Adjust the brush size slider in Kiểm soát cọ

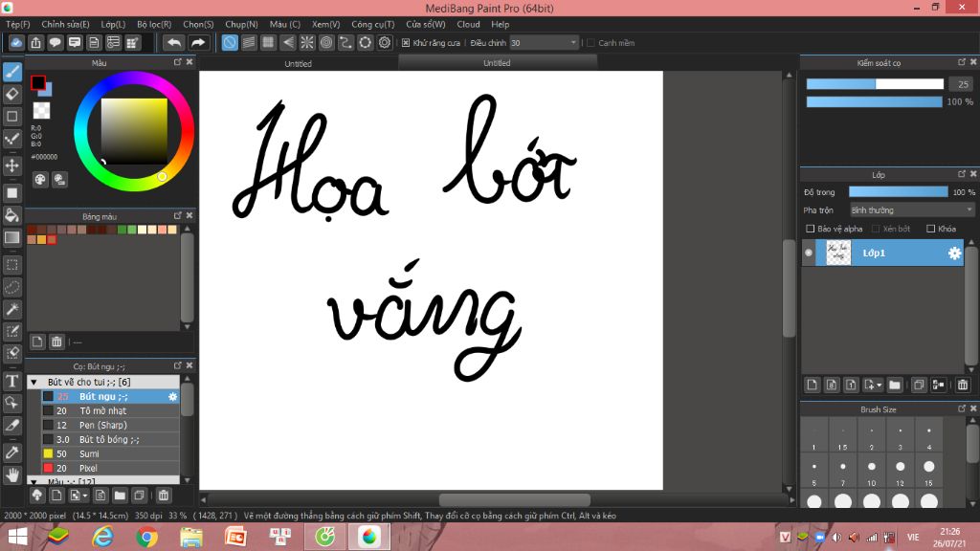click(875, 84)
